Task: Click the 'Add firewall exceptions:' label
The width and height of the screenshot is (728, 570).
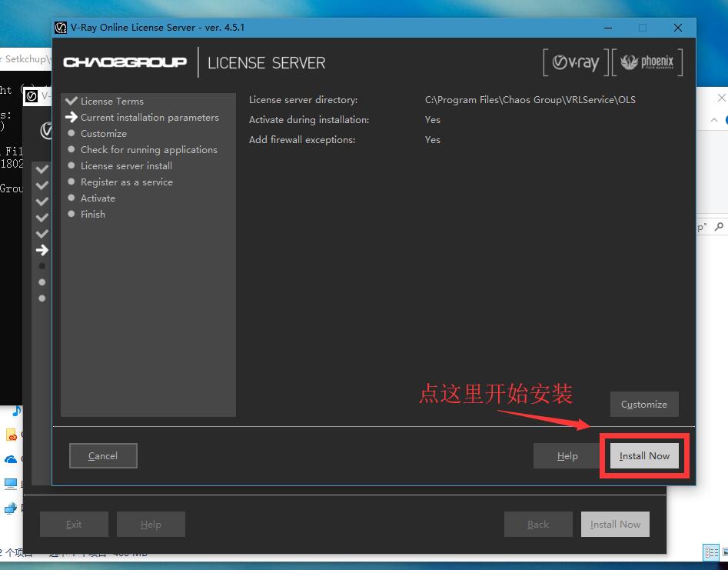Action: click(x=302, y=140)
